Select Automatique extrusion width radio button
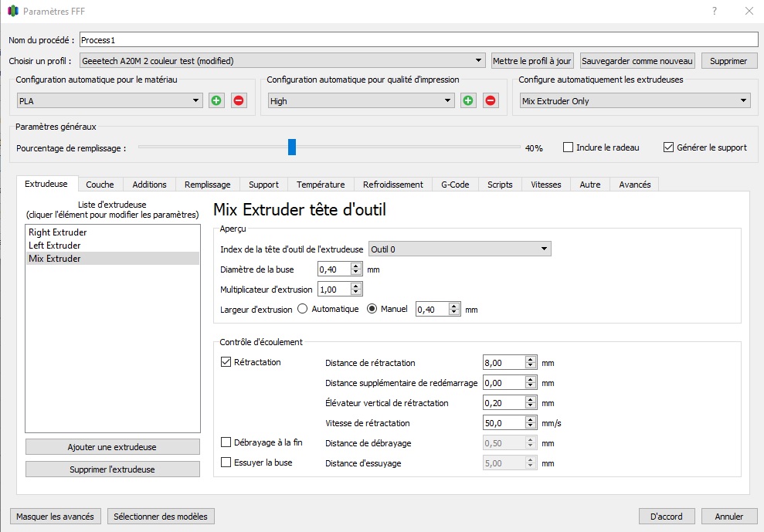764x532 pixels. 303,309
